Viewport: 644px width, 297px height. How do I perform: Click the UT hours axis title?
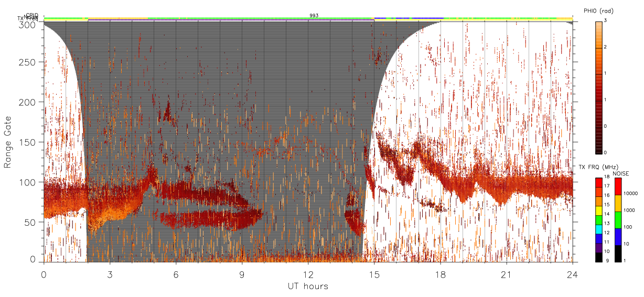308,286
